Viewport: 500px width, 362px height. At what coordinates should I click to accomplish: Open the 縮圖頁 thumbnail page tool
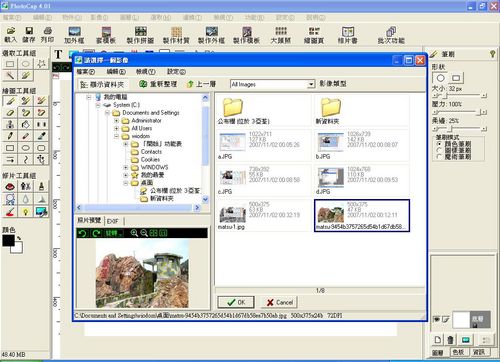pyautogui.click(x=314, y=35)
